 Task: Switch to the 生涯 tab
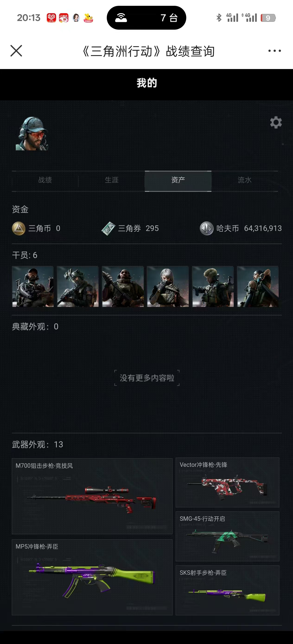pyautogui.click(x=111, y=180)
